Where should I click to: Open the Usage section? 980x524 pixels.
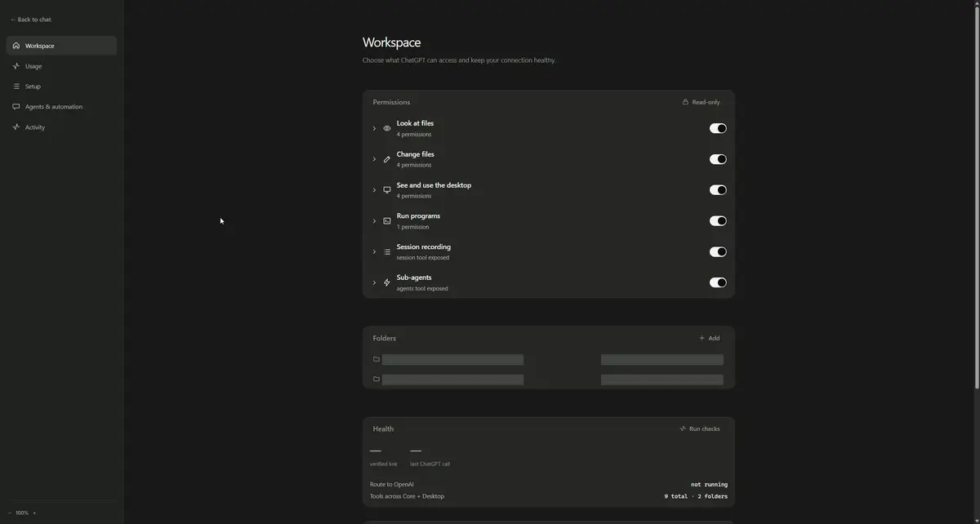click(61, 66)
